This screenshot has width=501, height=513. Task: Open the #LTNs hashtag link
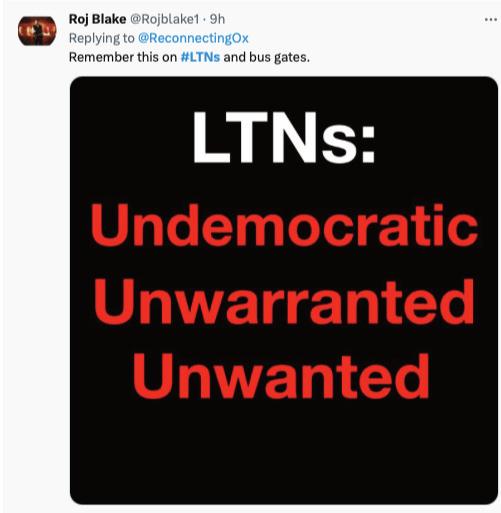click(200, 57)
